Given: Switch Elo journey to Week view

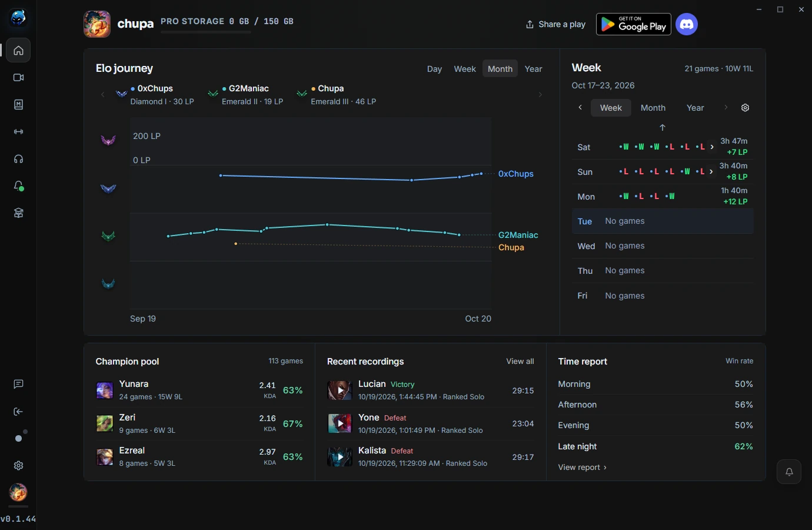Looking at the screenshot, I should (465, 69).
